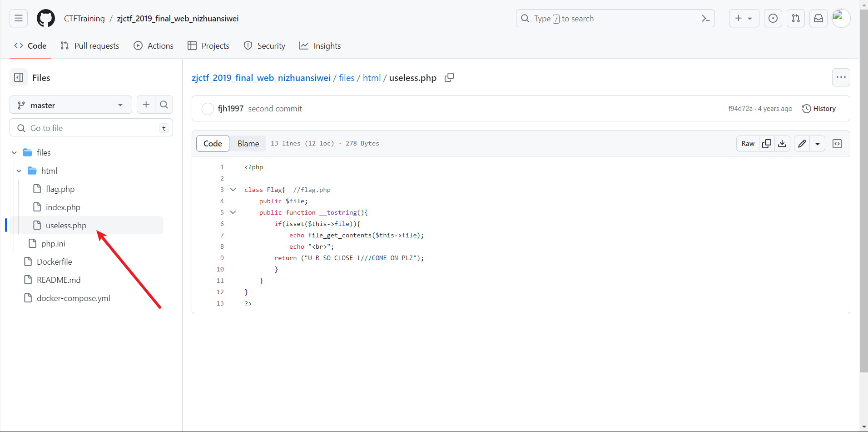
Task: Open the Actions tab
Action: tap(154, 45)
